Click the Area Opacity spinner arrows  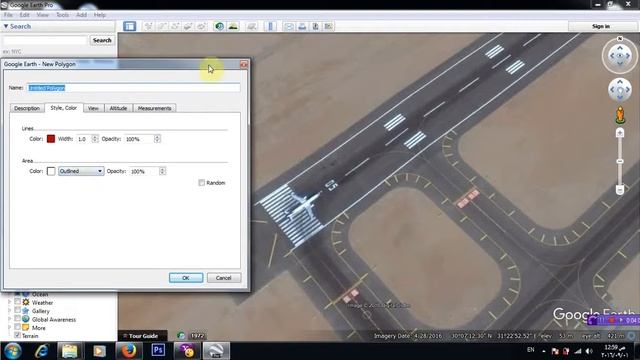click(162, 171)
